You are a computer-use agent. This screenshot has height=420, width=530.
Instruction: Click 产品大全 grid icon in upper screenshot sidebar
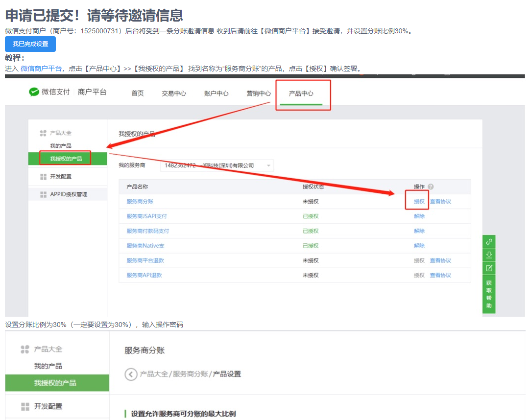click(43, 133)
